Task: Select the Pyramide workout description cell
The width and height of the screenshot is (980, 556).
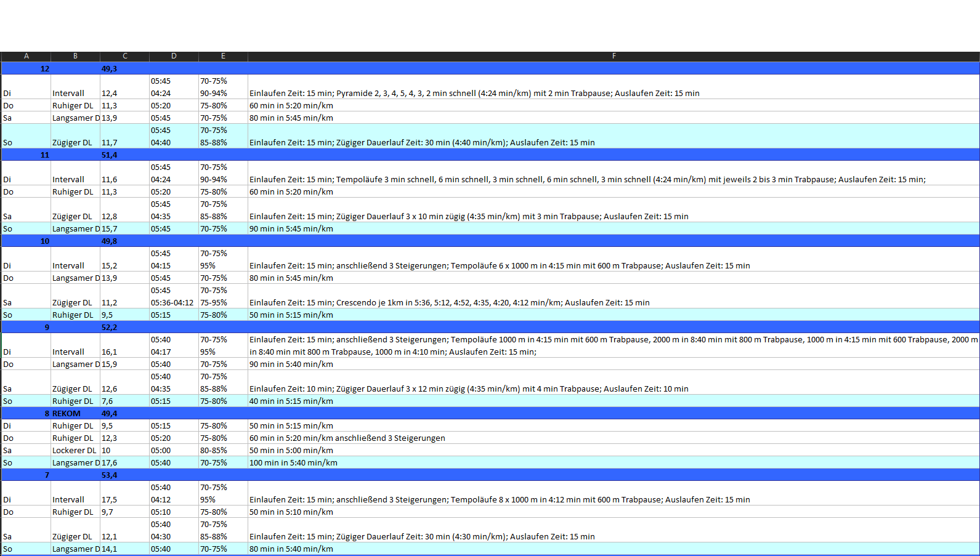Action: pyautogui.click(x=474, y=93)
